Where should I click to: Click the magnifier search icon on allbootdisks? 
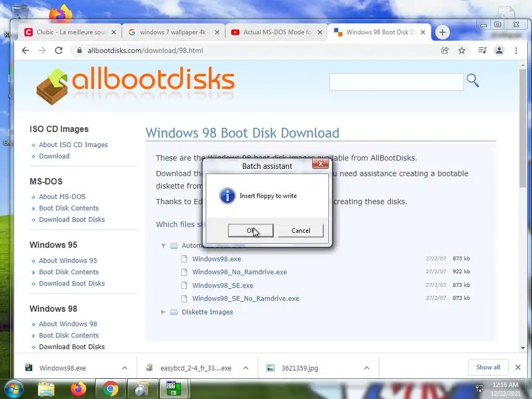click(473, 81)
